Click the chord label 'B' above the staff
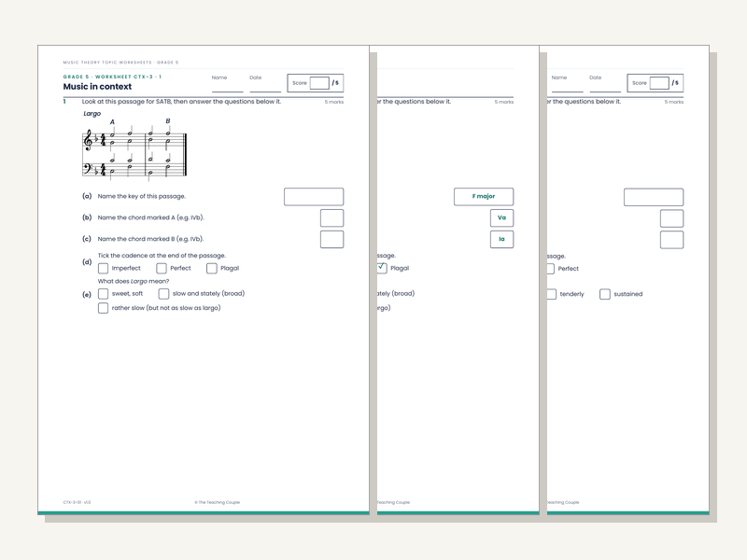 [168, 121]
